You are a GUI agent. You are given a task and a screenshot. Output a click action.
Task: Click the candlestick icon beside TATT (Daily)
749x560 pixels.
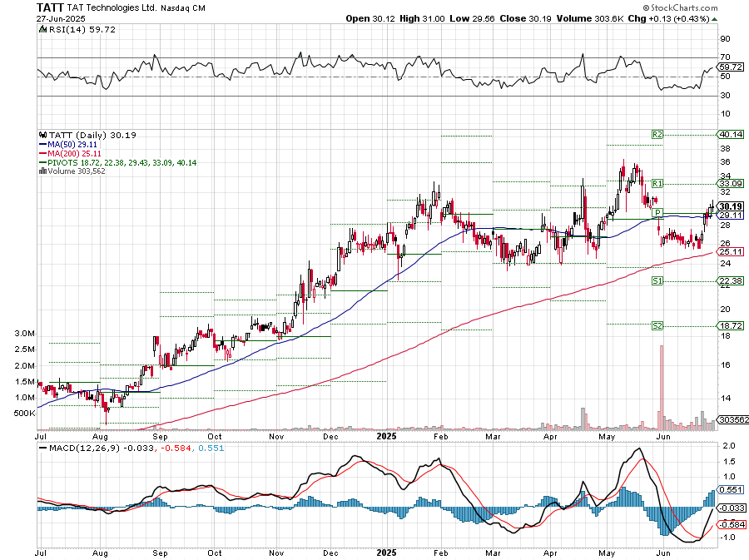click(x=43, y=135)
